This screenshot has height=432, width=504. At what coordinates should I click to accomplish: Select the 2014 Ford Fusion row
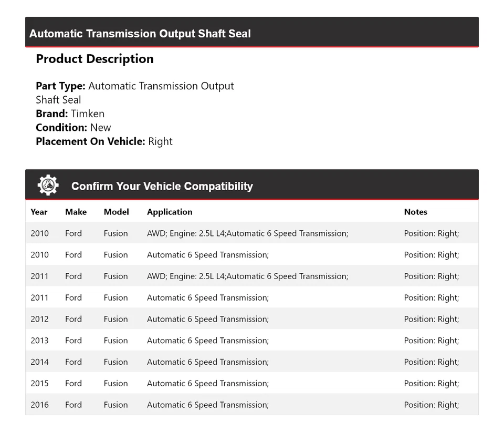[x=251, y=362]
